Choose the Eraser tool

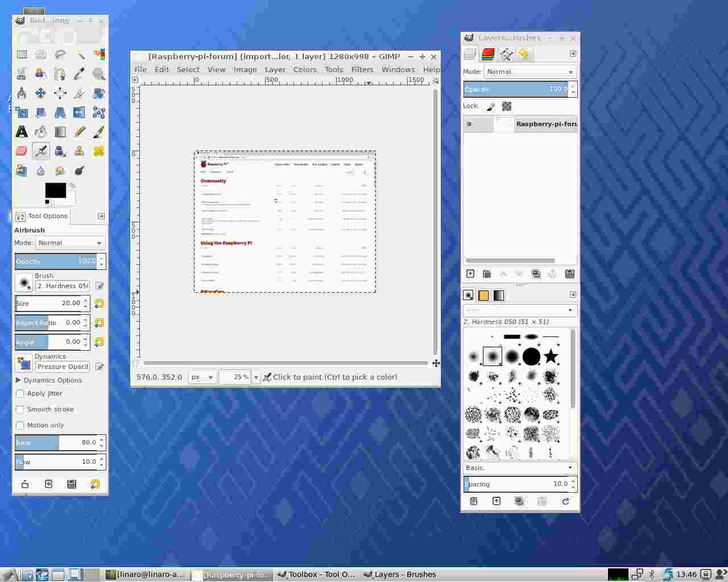click(x=22, y=151)
